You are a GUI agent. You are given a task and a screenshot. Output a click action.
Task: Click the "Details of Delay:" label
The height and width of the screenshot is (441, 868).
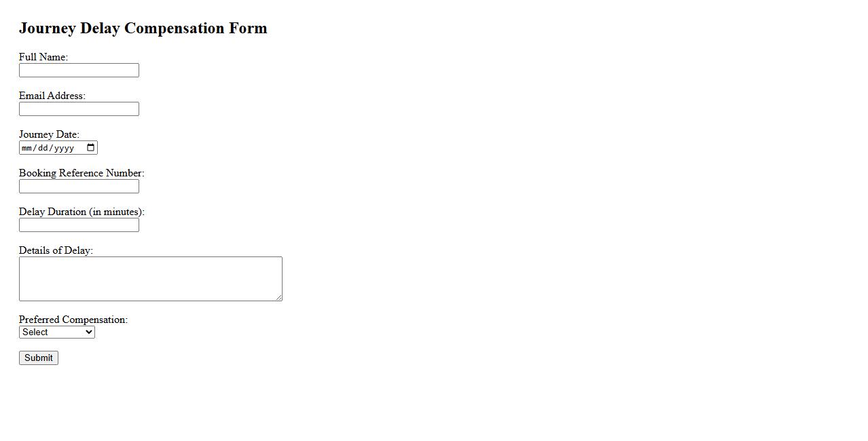(56, 250)
